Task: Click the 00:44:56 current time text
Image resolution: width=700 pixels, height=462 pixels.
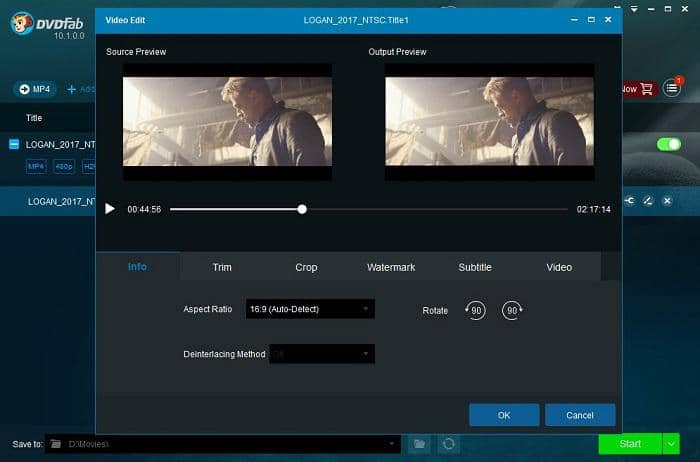Action: pos(144,209)
